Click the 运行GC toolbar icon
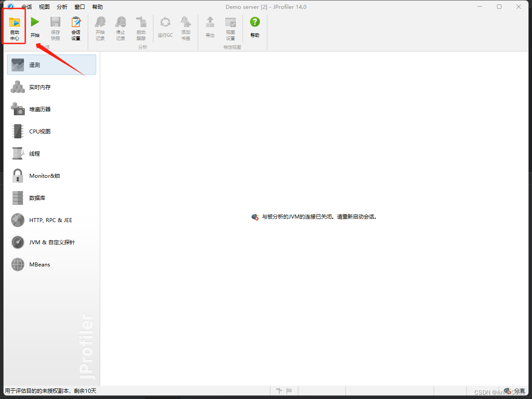Screen dimensions: 532x399 165,28
